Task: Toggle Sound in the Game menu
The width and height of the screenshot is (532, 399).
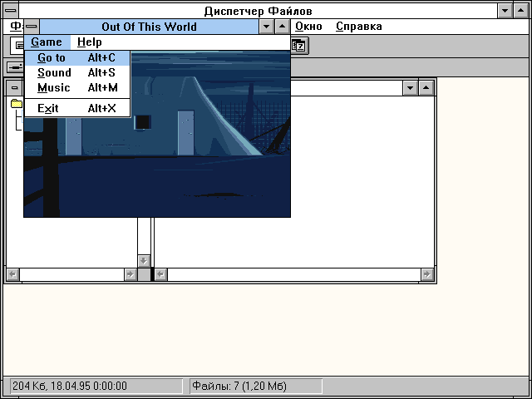Action: [77, 72]
